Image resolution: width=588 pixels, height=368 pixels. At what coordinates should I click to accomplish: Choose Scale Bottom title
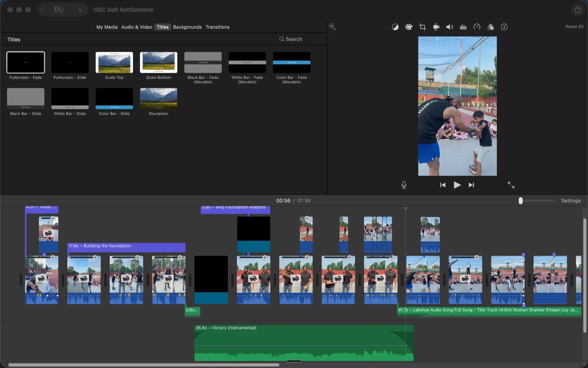(x=158, y=66)
